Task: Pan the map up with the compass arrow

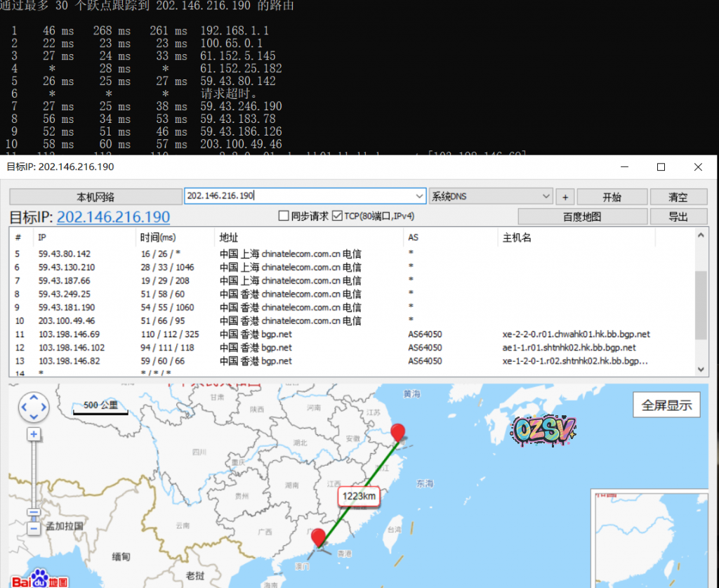Action: pyautogui.click(x=34, y=396)
